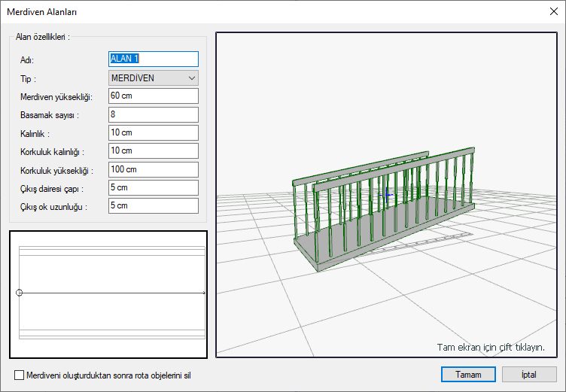The height and width of the screenshot is (392, 566).
Task: Click the Adı field containing ALAN 1
Action: point(153,59)
